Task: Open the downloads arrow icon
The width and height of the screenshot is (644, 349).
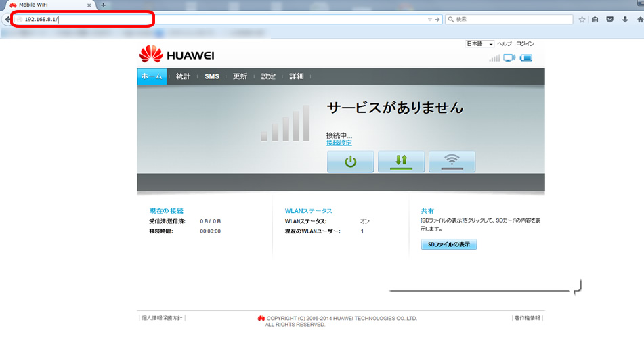Action: 625,19
